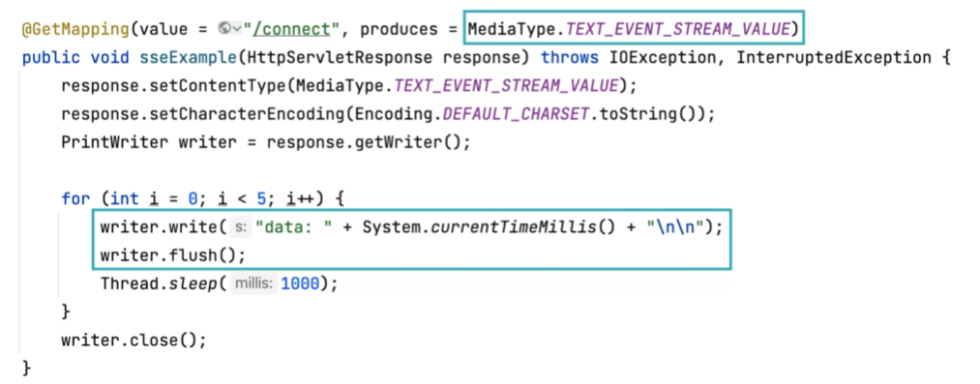Click the sseExample method name
Screen dimensions: 980x384
pyautogui.click(x=188, y=57)
